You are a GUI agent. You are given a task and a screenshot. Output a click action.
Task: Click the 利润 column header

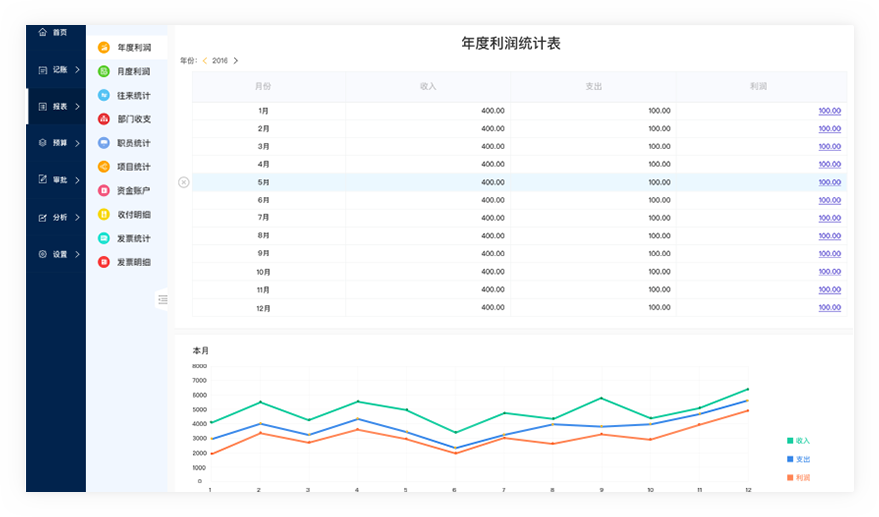[758, 86]
